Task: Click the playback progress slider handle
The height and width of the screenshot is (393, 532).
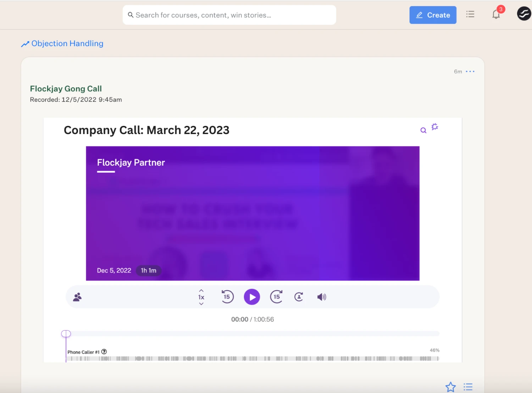Action: [x=66, y=334]
